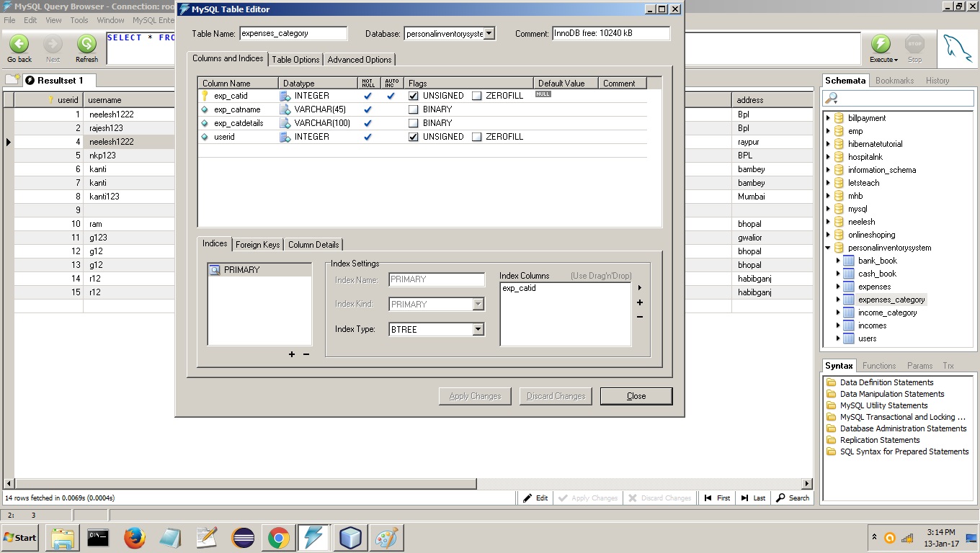
Task: Open the Tools menu
Action: pos(79,20)
